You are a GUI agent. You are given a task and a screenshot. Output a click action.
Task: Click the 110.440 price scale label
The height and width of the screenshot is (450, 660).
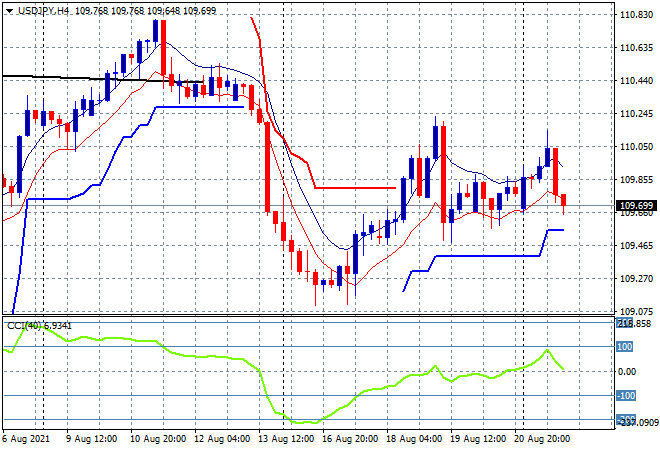(x=636, y=80)
